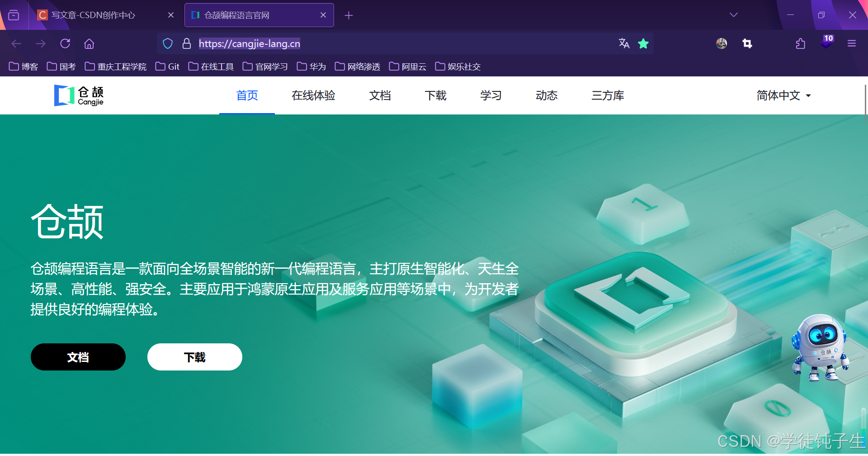This screenshot has width=868, height=456.
Task: Select 首页 in site navigation
Action: click(x=247, y=95)
